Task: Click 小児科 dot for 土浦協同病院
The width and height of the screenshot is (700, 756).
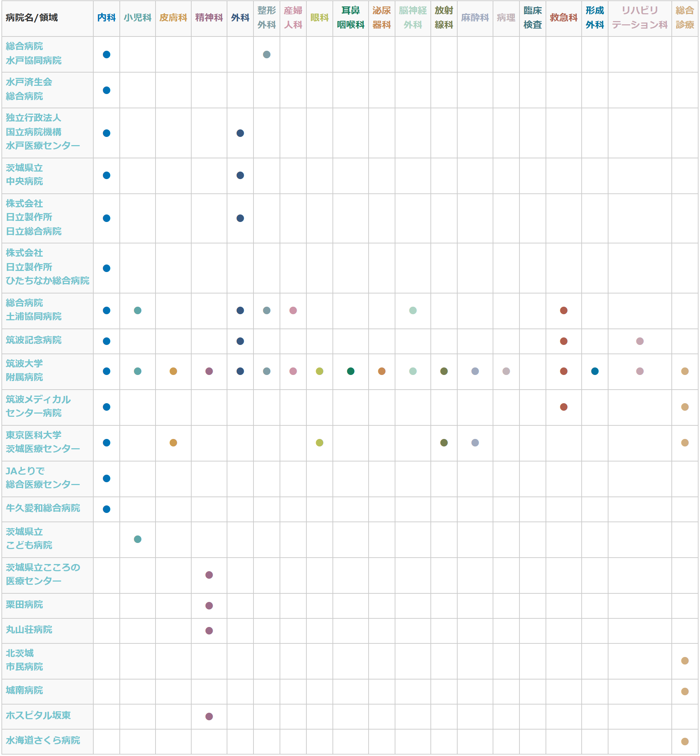Action: (x=138, y=311)
